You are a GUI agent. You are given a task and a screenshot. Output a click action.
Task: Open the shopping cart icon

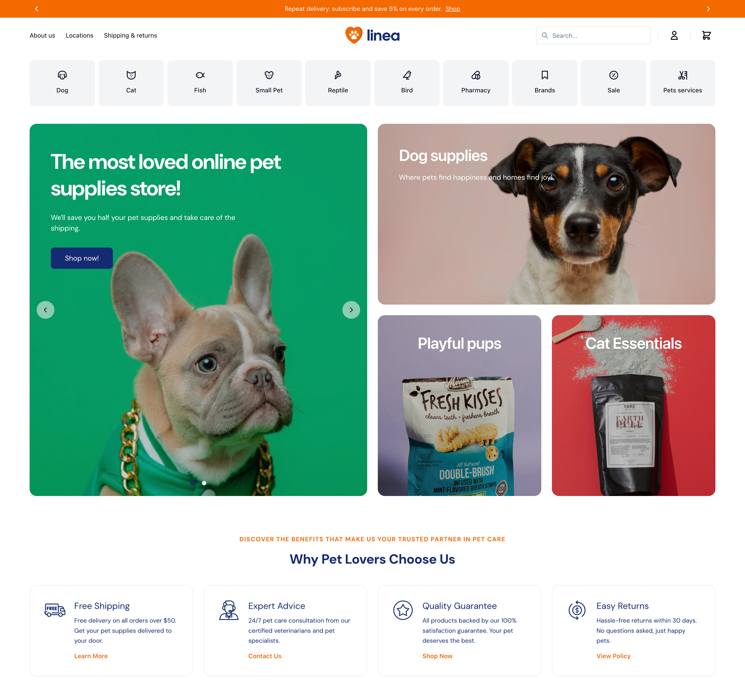706,36
